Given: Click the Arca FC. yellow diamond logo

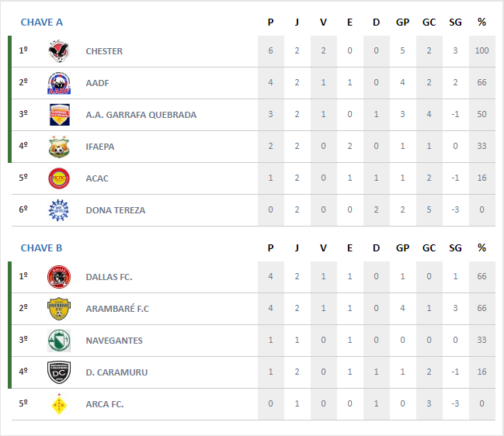Looking at the screenshot, I should pyautogui.click(x=59, y=404).
